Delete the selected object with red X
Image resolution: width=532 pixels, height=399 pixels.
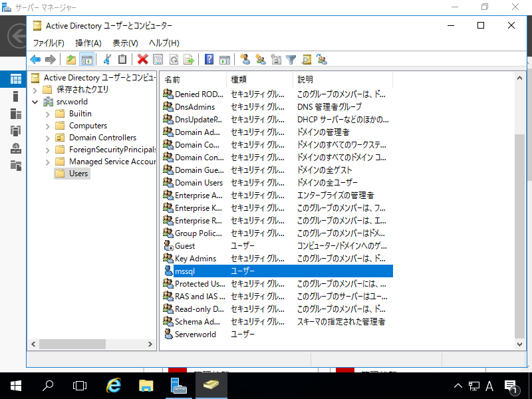tap(143, 60)
